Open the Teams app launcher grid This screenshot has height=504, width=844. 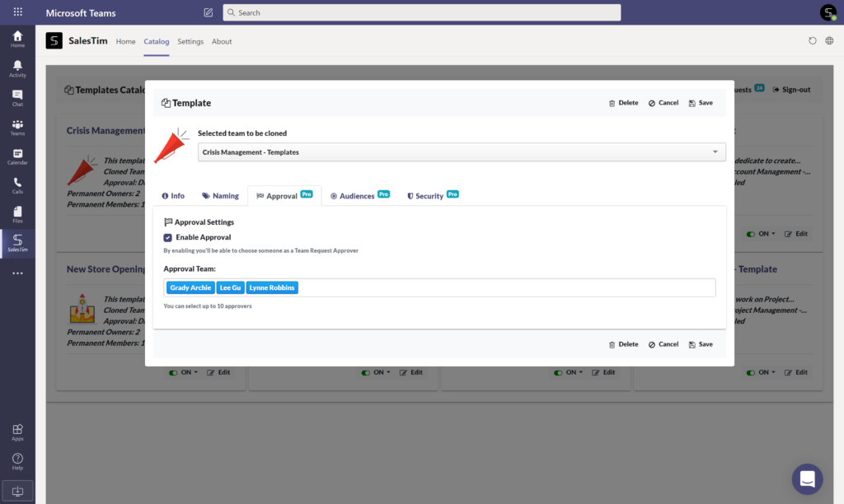18,12
